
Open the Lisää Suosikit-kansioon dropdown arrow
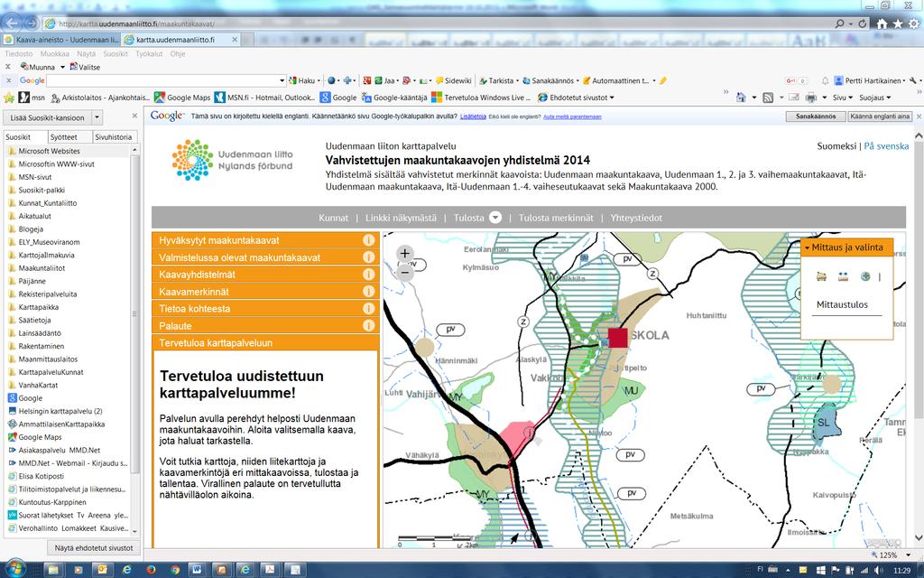click(97, 117)
